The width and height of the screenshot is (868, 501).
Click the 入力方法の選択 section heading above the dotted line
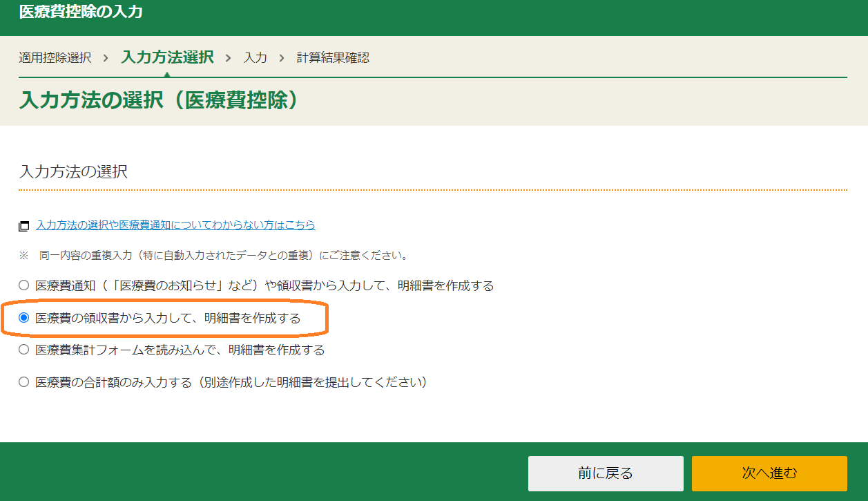(x=73, y=172)
